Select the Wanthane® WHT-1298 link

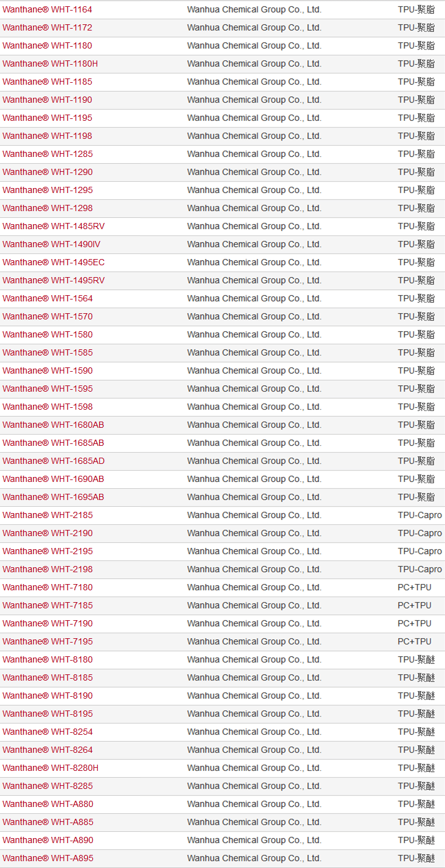point(47,208)
